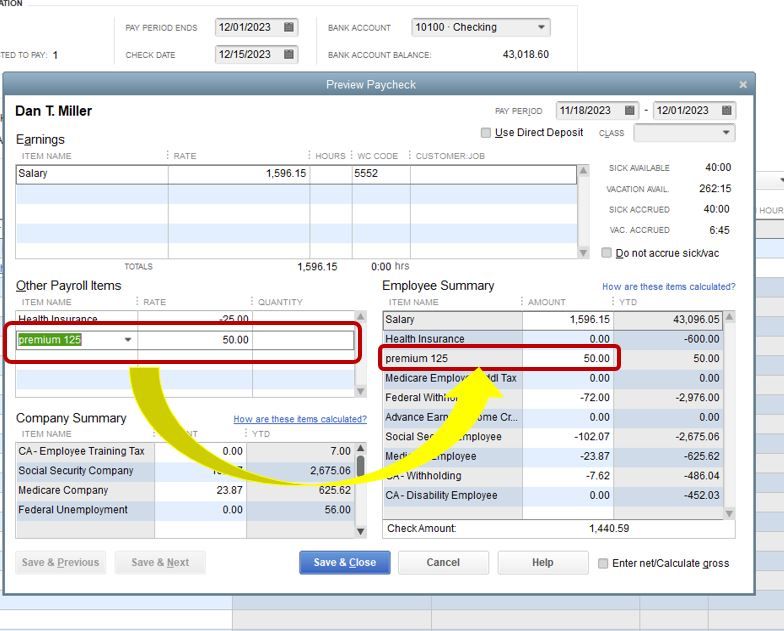The height and width of the screenshot is (631, 784).
Task: Click Federal Withholding amount -72.00
Action: click(x=594, y=398)
